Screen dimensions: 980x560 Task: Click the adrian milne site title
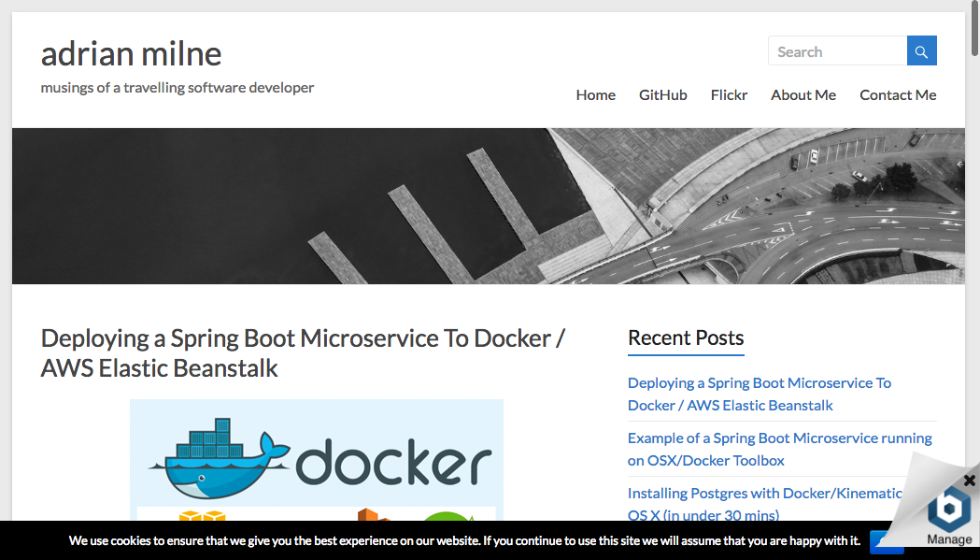[131, 54]
